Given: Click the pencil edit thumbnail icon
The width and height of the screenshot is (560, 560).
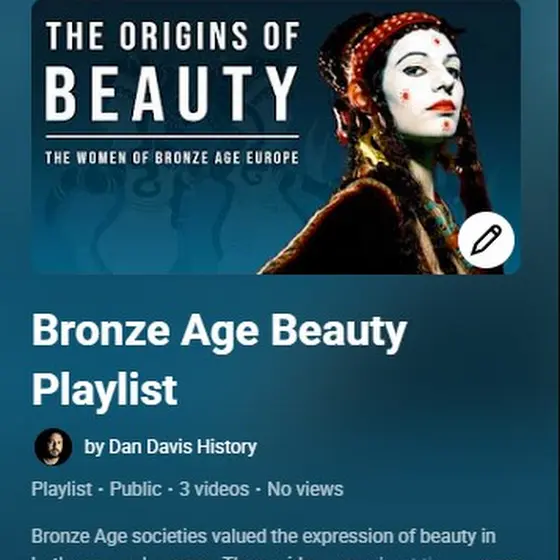Looking at the screenshot, I should click(486, 240).
